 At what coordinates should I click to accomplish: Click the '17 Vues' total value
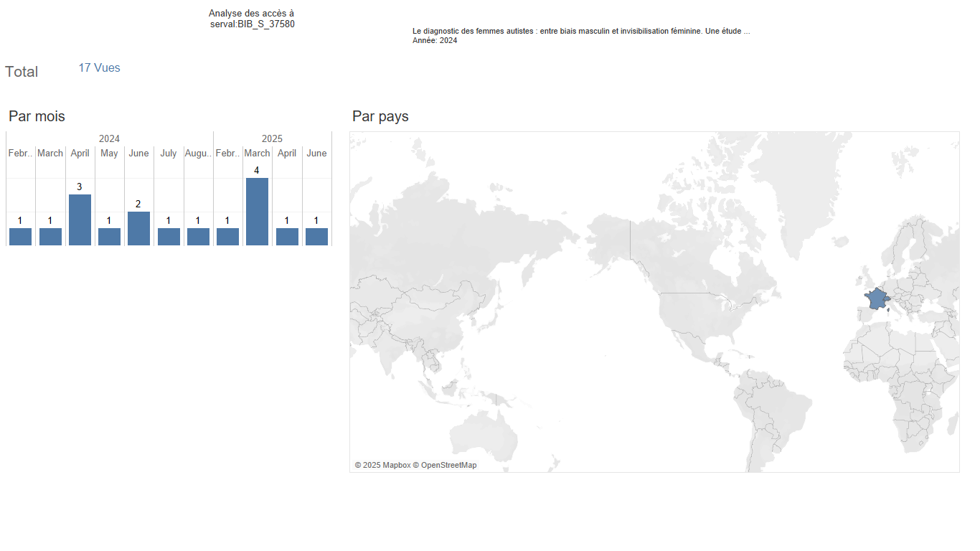(x=99, y=67)
